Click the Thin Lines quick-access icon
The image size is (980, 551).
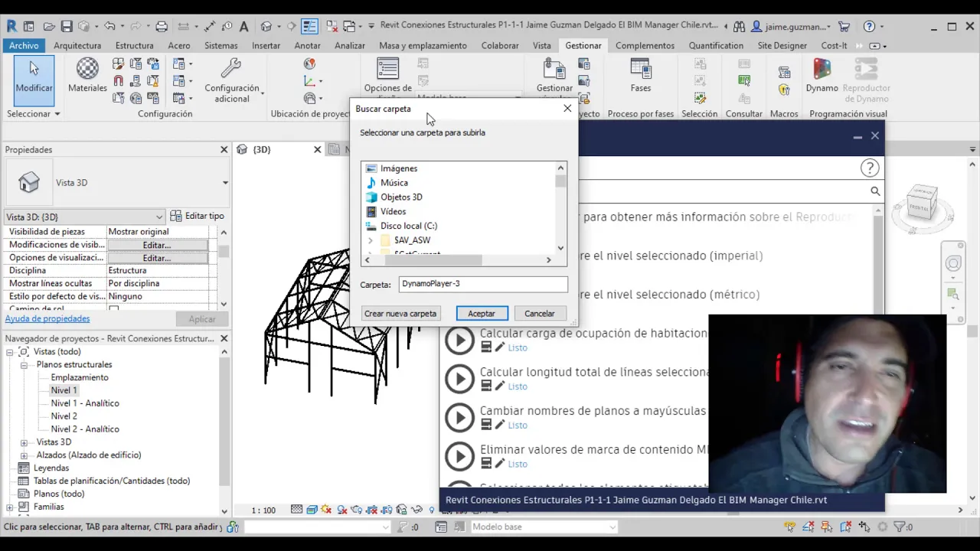tap(309, 26)
